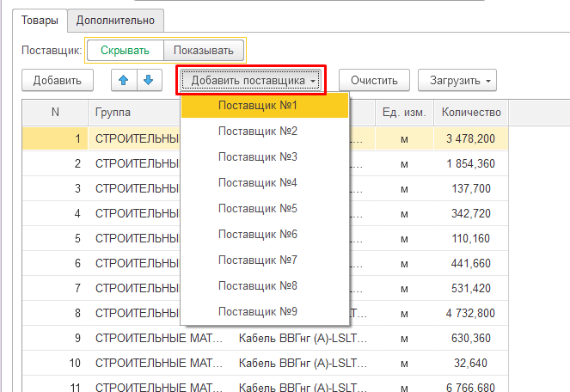Select Поставщик №5 from dropdown list
The width and height of the screenshot is (570, 392).
pyautogui.click(x=257, y=209)
